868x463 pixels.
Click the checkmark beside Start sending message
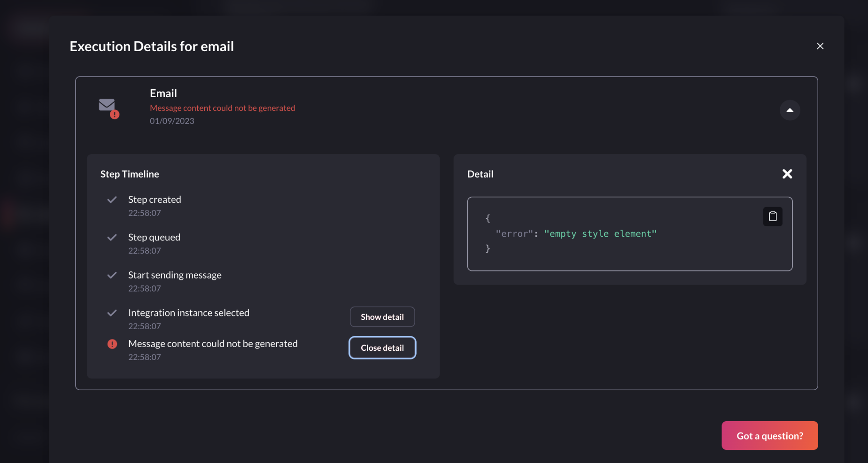(x=112, y=275)
